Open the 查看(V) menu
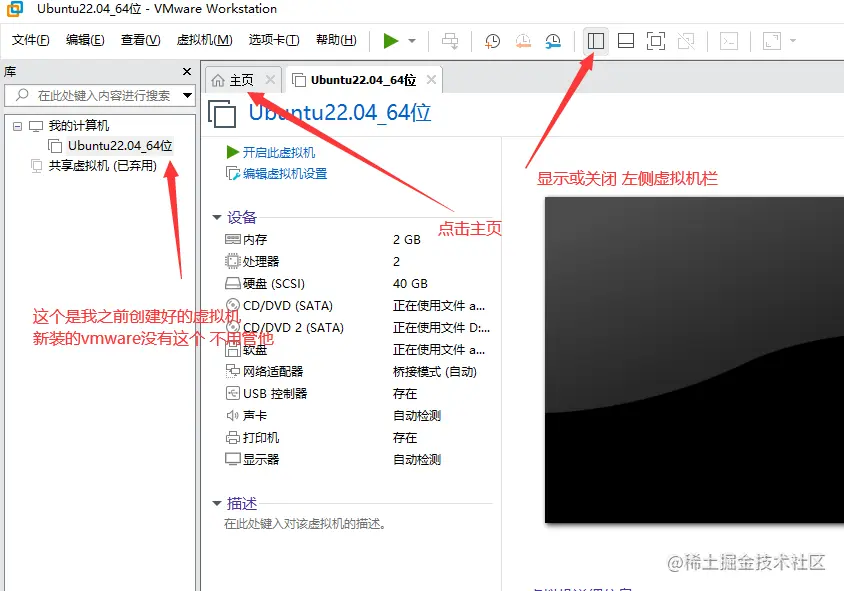This screenshot has width=844, height=591. [x=140, y=40]
